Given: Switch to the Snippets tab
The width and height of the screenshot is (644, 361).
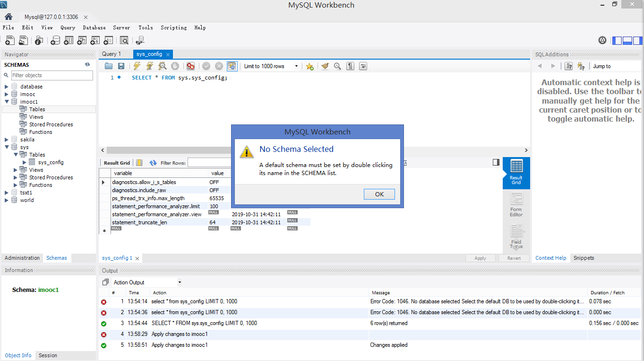Looking at the screenshot, I should click(584, 258).
